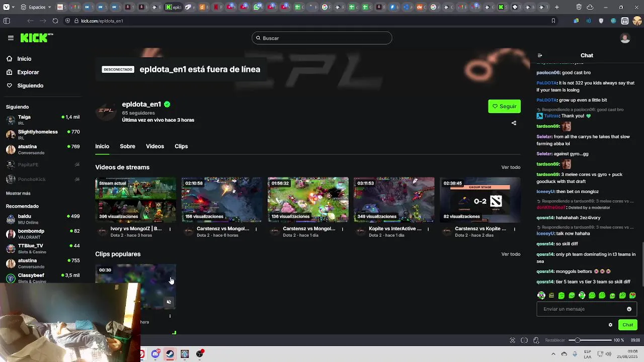Click Tultras username in chat
The image size is (644, 362).
click(552, 116)
